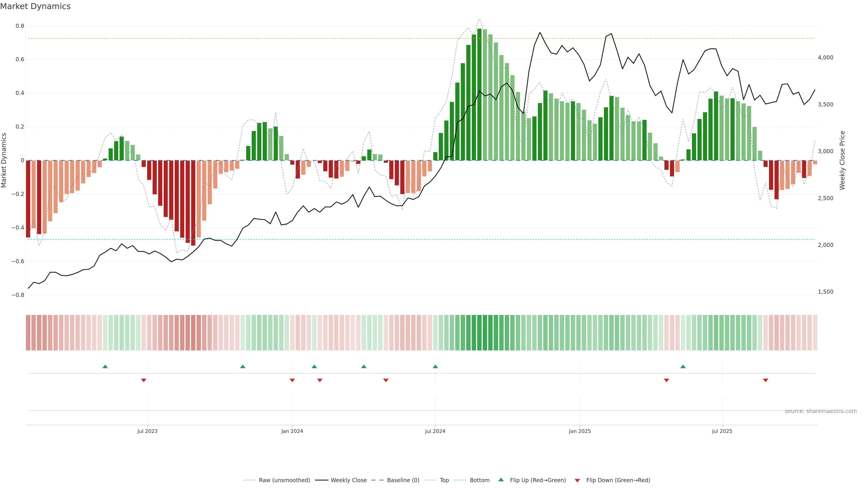This screenshot has height=488, width=868.
Task: Toggle the Baseline (0) legend entry
Action: pos(403,480)
